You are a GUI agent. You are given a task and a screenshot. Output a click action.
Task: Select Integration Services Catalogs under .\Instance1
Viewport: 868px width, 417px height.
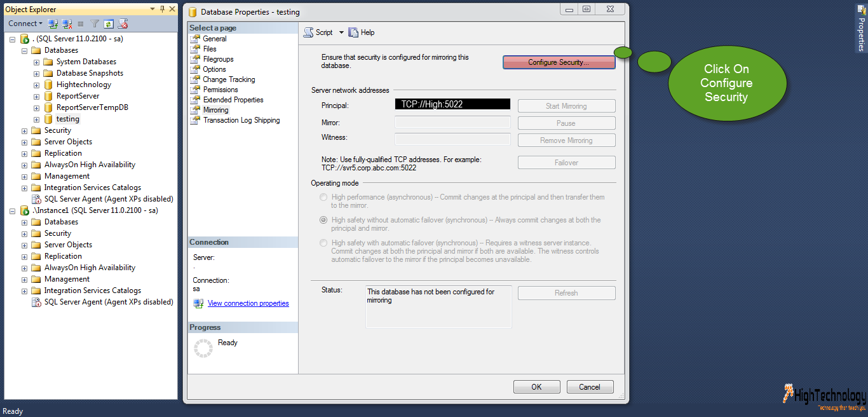[x=93, y=291]
